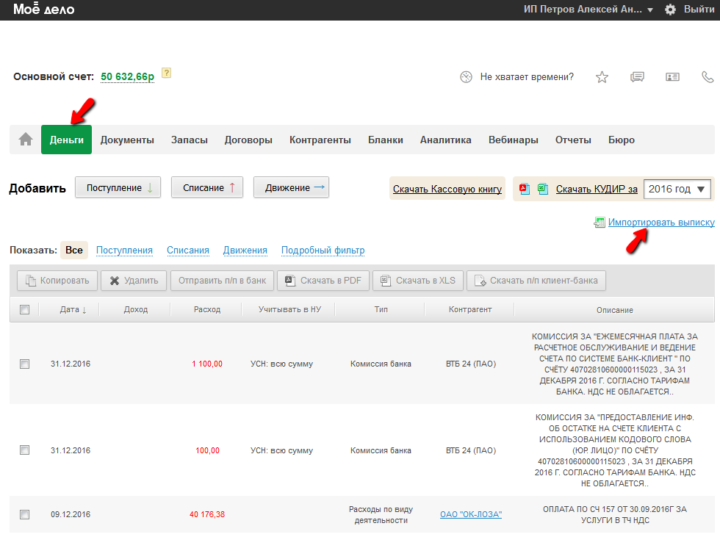Viewport: 720px width, 537px height.
Task: Click the help question mark by balance
Action: click(x=167, y=73)
